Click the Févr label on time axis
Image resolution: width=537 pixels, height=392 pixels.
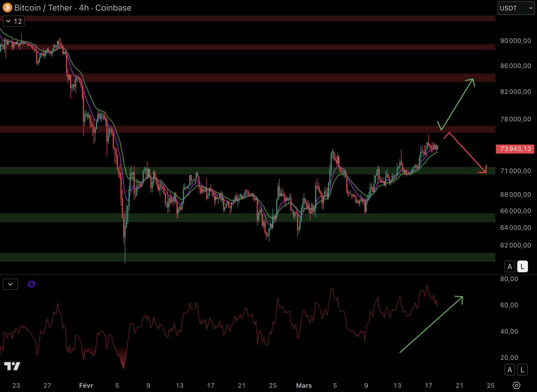tap(86, 385)
